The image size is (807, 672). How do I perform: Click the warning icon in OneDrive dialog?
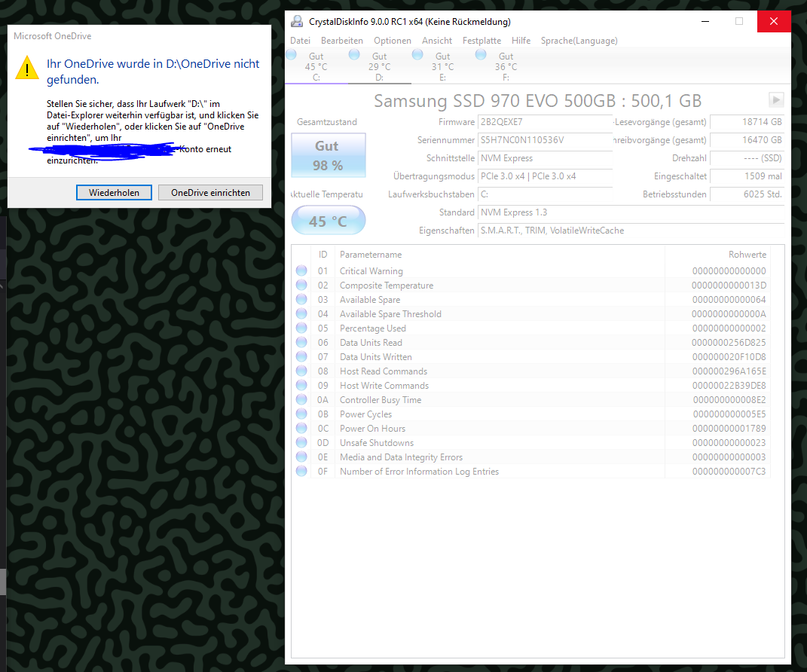pyautogui.click(x=27, y=68)
